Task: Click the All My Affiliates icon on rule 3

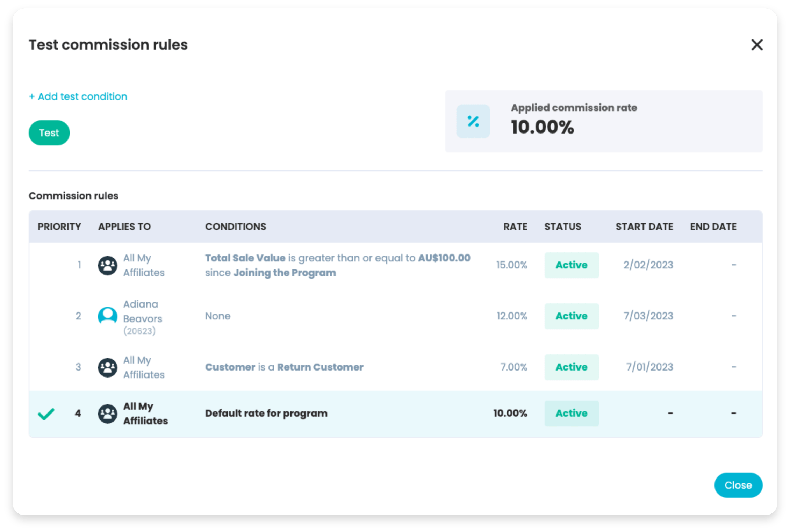Action: [108, 367]
